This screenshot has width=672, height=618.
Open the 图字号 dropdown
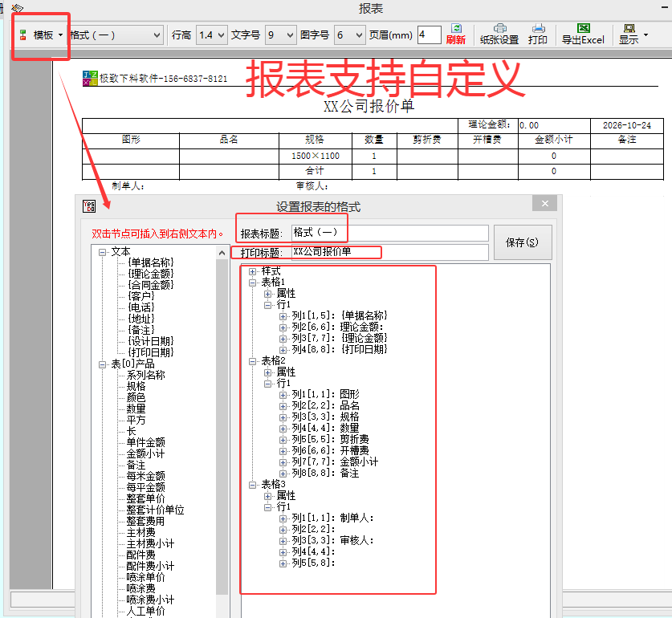(349, 35)
